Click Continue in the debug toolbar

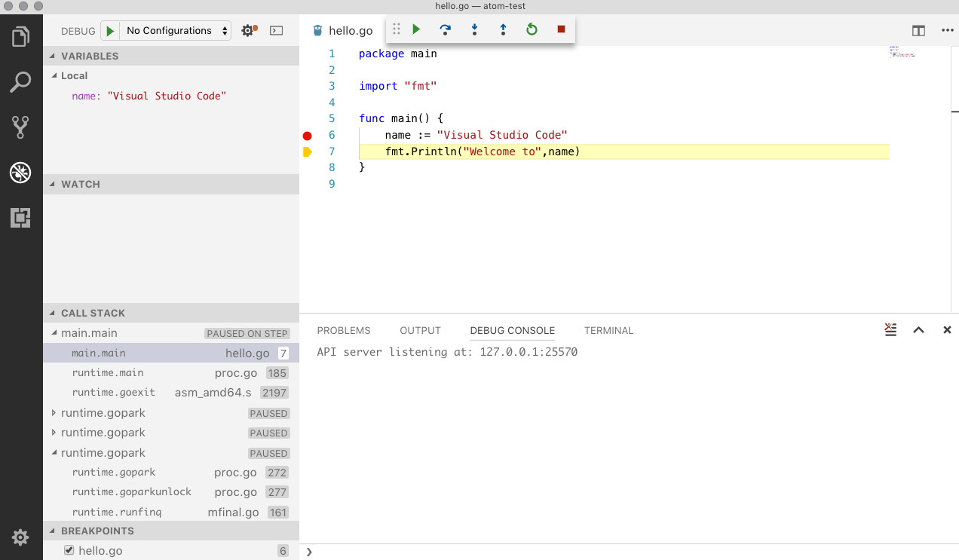pyautogui.click(x=416, y=29)
